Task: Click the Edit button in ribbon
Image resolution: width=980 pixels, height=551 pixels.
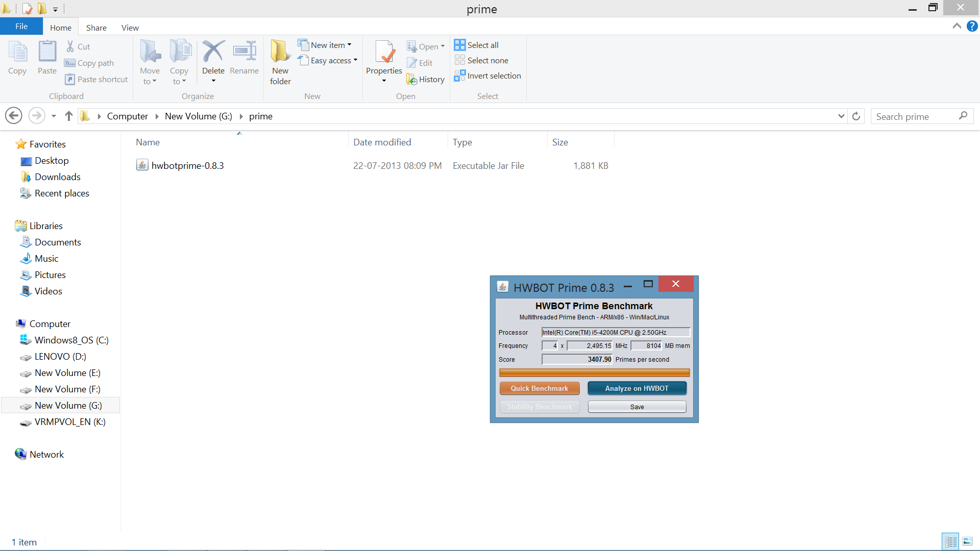Action: point(420,63)
